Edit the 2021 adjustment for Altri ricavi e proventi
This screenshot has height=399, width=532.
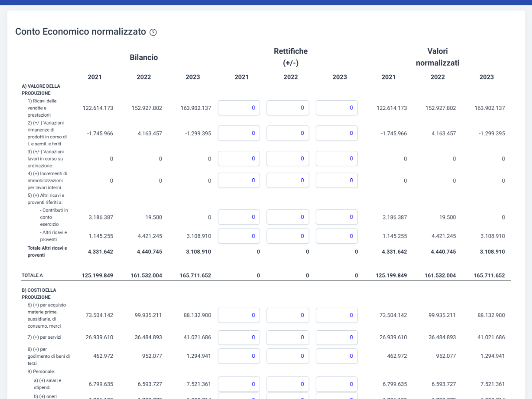(239, 236)
